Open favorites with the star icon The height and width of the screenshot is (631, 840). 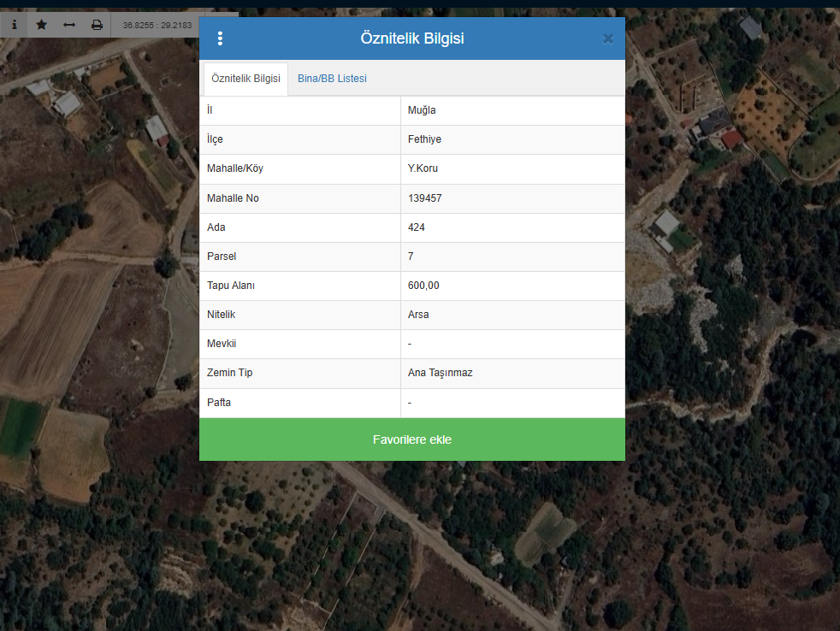[x=41, y=25]
